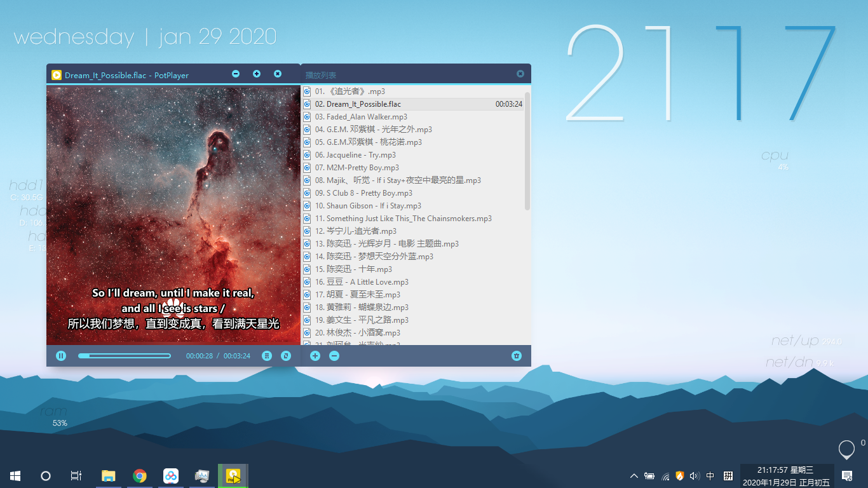
Task: Switch the IME from 中 to English
Action: (710, 475)
